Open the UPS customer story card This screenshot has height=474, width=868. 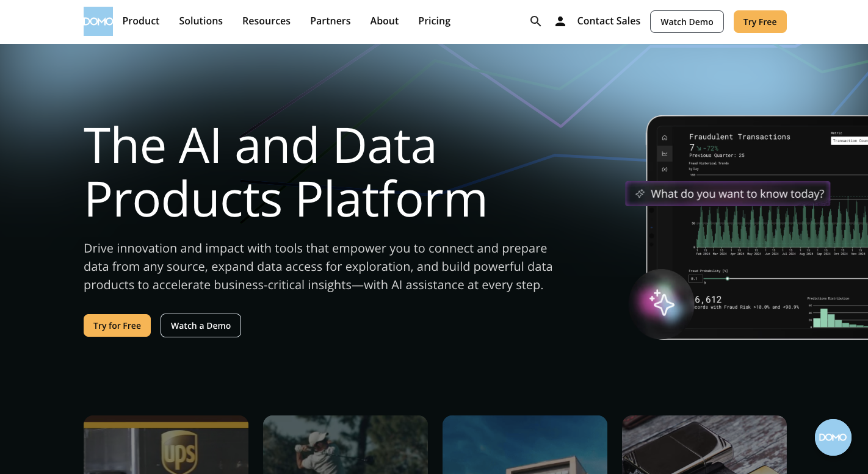point(166,445)
